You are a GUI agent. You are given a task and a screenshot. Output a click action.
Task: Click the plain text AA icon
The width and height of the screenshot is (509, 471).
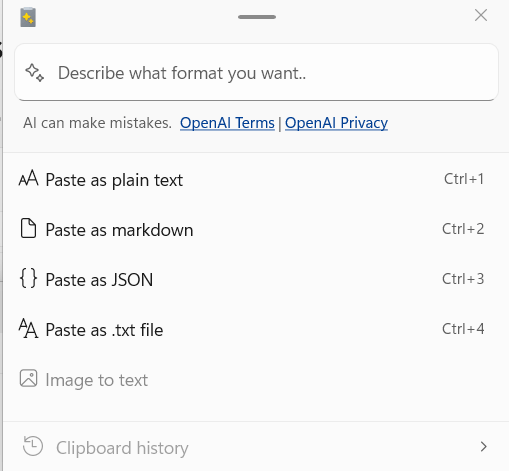coord(28,178)
